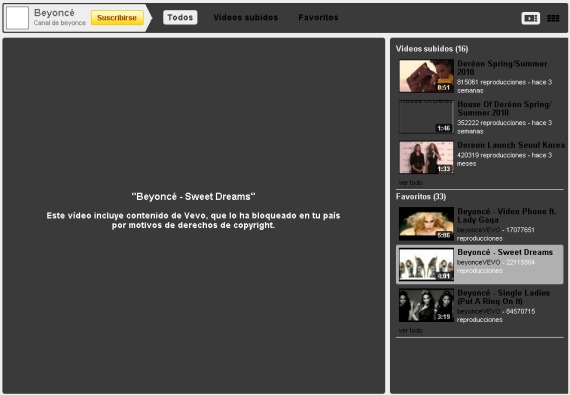Click 'ver todo' under Videos subidos
570x395 pixels.
coord(410,182)
